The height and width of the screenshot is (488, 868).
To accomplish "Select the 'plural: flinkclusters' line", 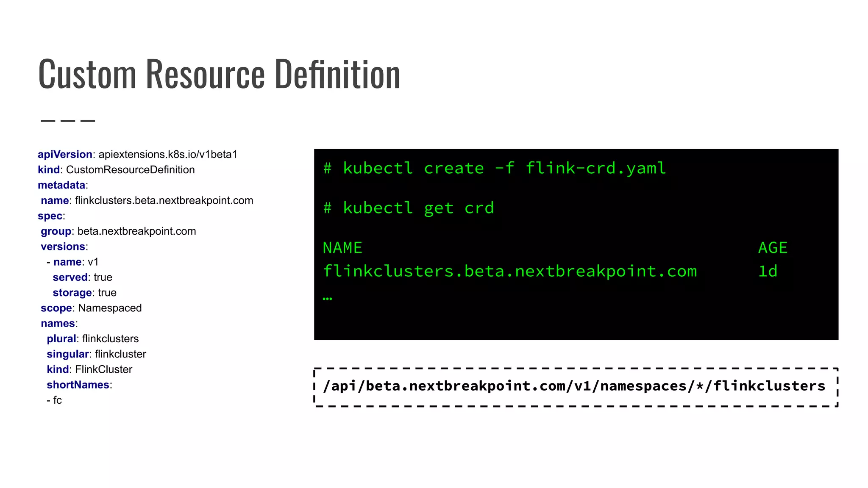I will [93, 339].
